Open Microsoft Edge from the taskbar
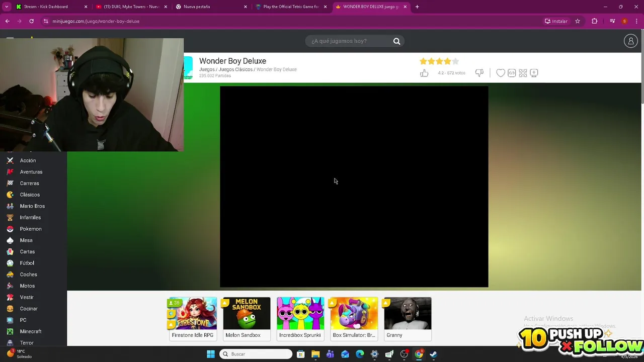 click(x=360, y=354)
